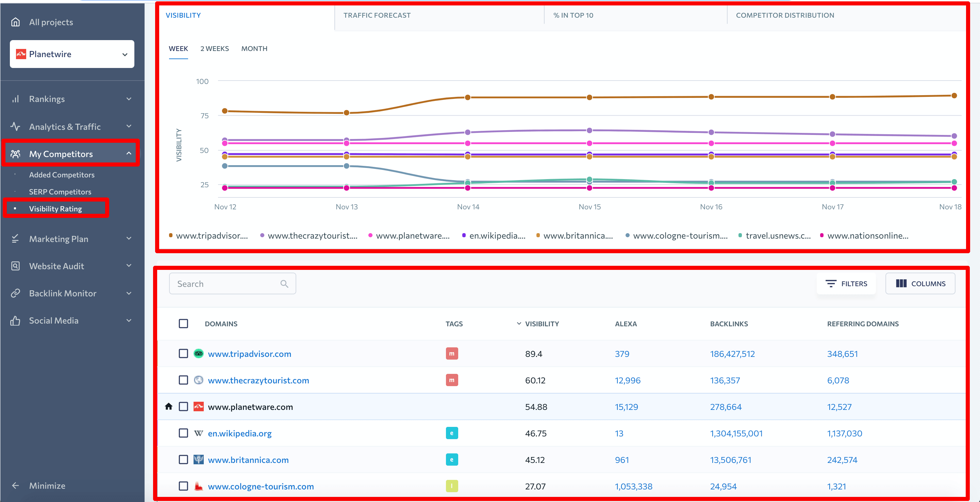This screenshot has height=502, width=980.
Task: Click tripadvisor backlinks 186,427,512 value
Action: point(732,354)
